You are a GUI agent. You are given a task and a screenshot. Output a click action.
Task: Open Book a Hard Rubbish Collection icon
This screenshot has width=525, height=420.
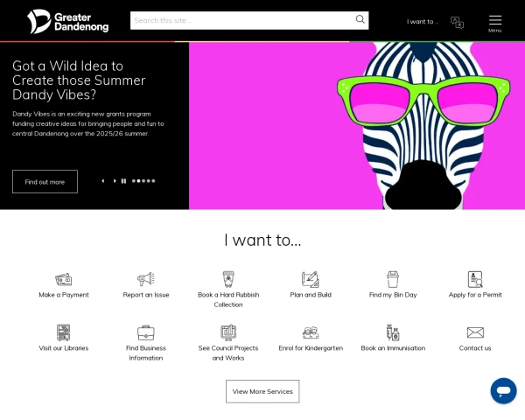[228, 279]
